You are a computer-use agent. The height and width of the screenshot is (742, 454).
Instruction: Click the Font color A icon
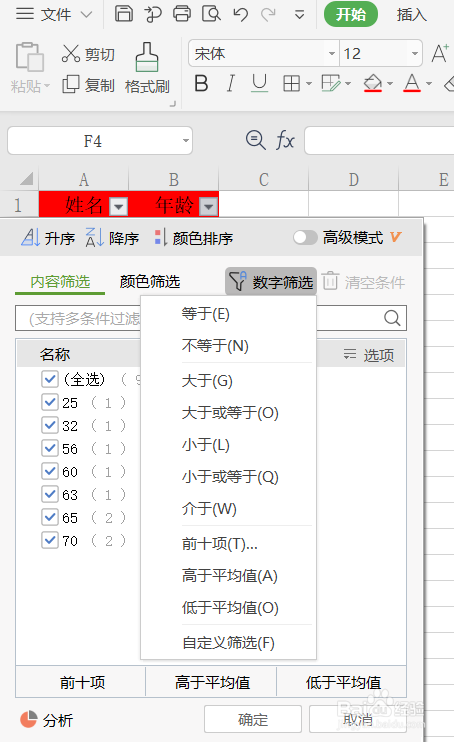[412, 83]
